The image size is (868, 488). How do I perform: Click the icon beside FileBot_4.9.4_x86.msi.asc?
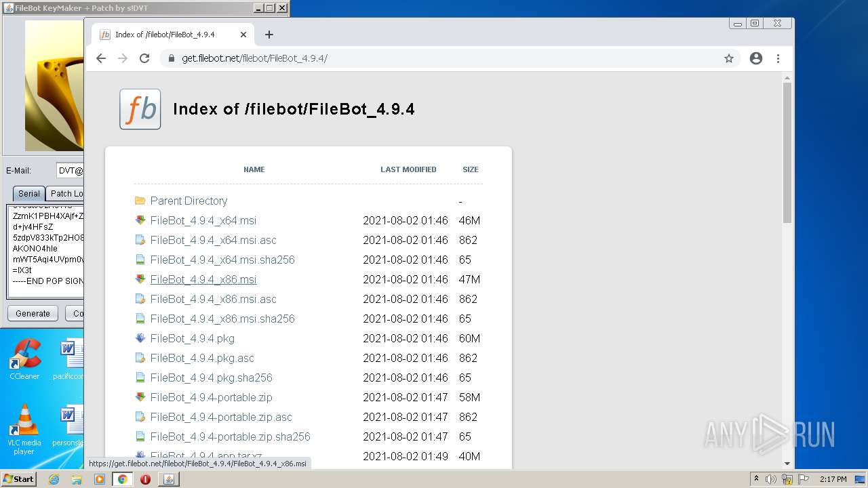click(140, 299)
